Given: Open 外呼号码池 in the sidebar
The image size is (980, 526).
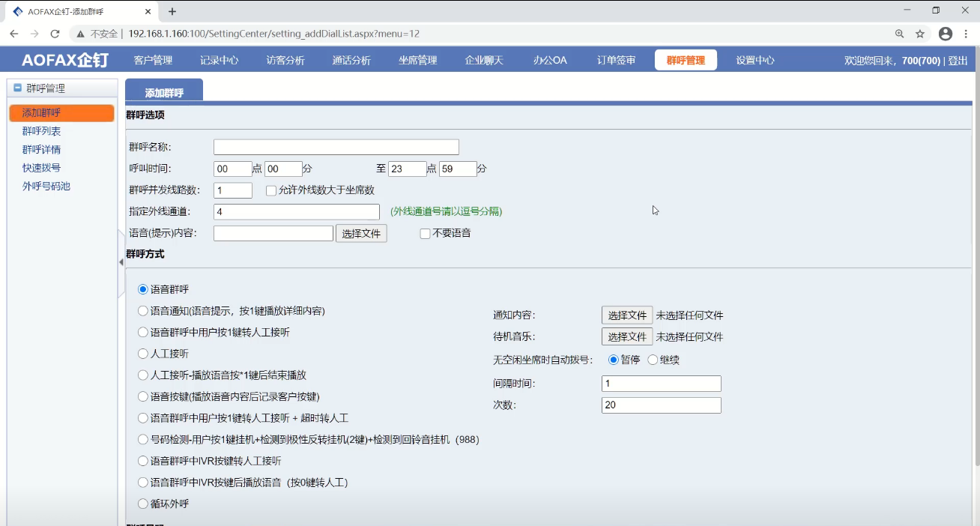Looking at the screenshot, I should click(46, 186).
